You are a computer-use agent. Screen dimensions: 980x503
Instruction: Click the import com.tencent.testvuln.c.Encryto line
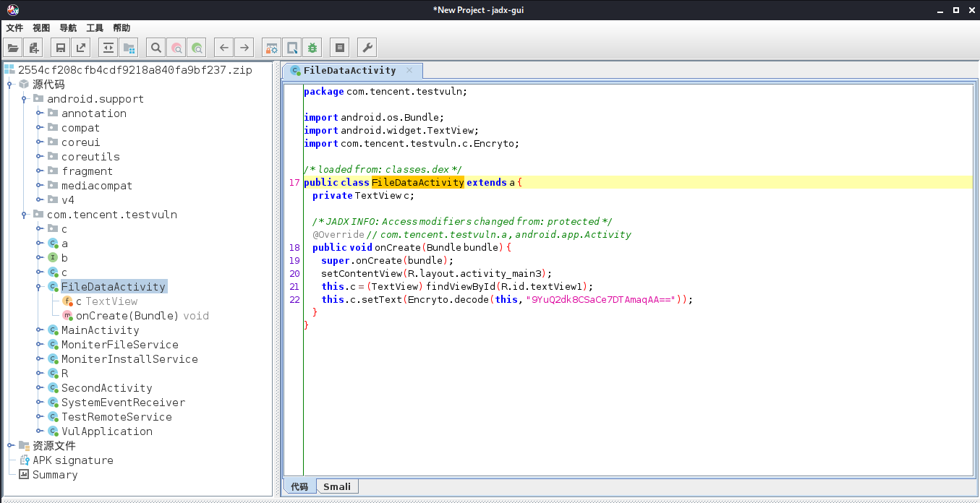[412, 144]
